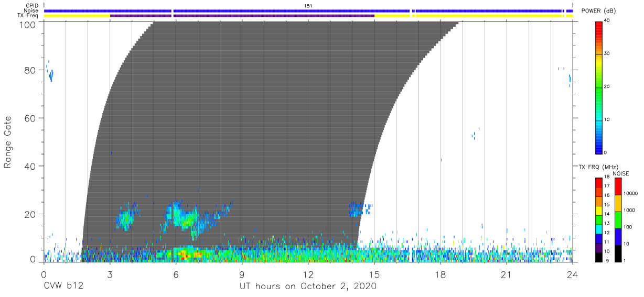Click the purple segment of the TX Freq strip
Screen dimensions: 644x297
click(242, 16)
